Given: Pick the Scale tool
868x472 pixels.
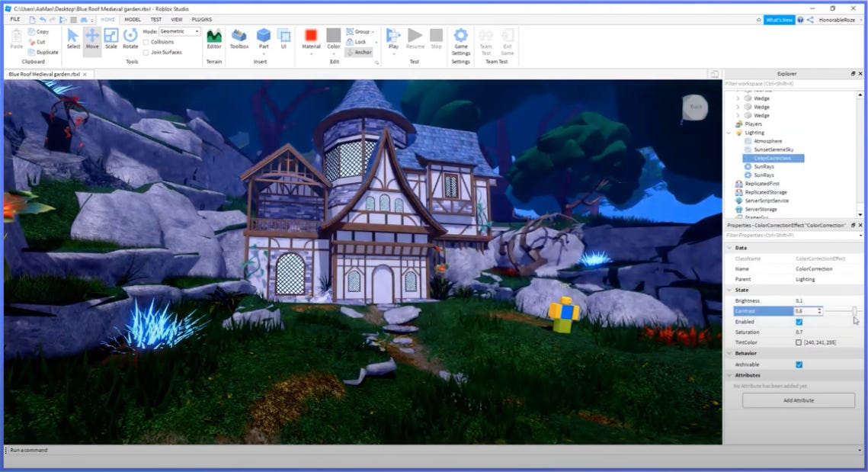Looking at the screenshot, I should point(111,40).
